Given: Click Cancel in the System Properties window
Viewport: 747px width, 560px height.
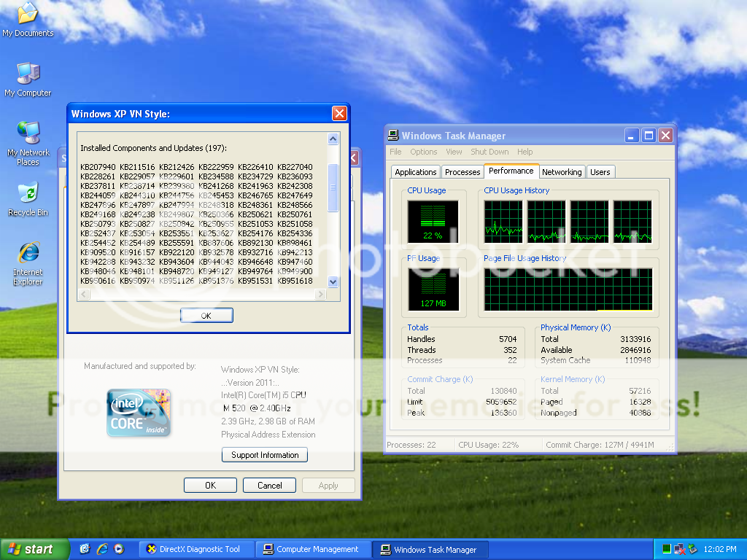Looking at the screenshot, I should point(270,485).
